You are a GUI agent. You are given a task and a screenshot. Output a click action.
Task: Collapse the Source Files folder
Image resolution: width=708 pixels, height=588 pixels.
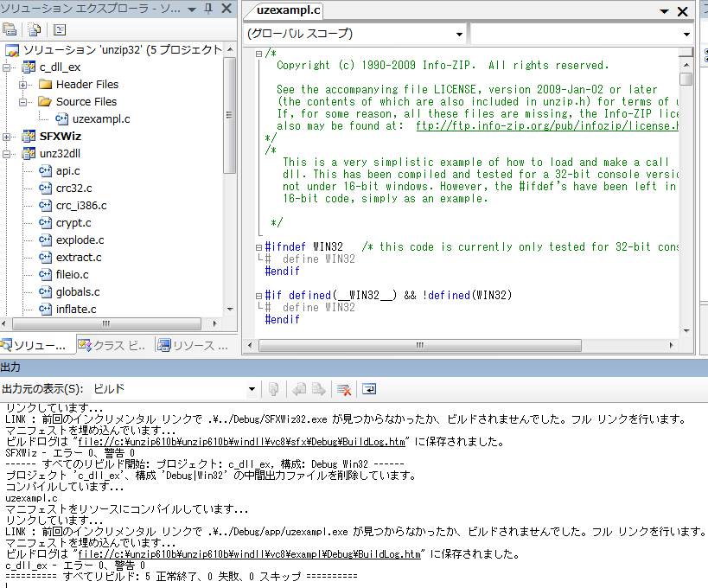(22, 102)
